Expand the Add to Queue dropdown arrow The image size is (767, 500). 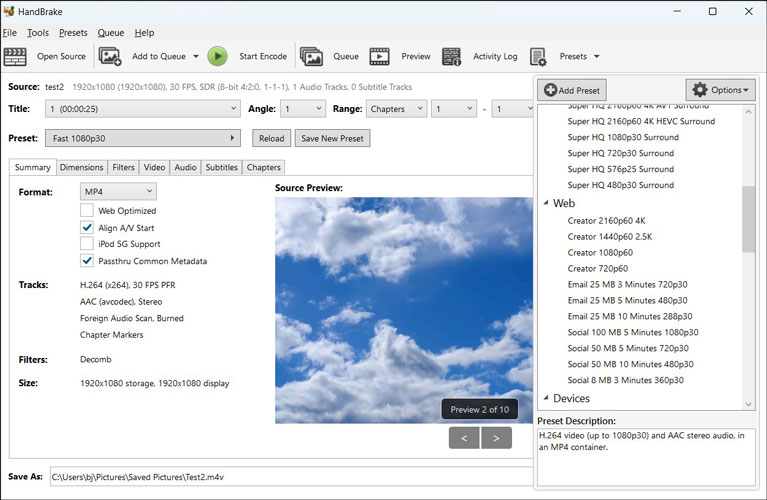point(196,56)
